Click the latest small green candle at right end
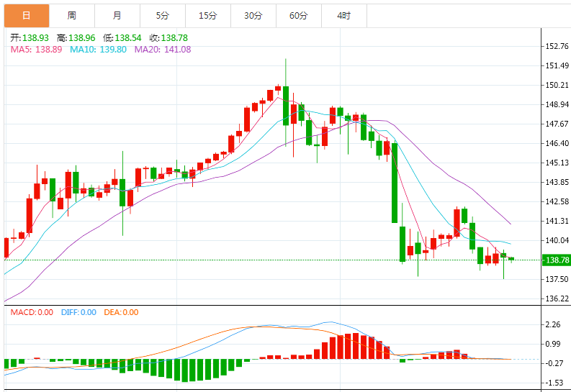Screen dimensions: 571x392 511,259
